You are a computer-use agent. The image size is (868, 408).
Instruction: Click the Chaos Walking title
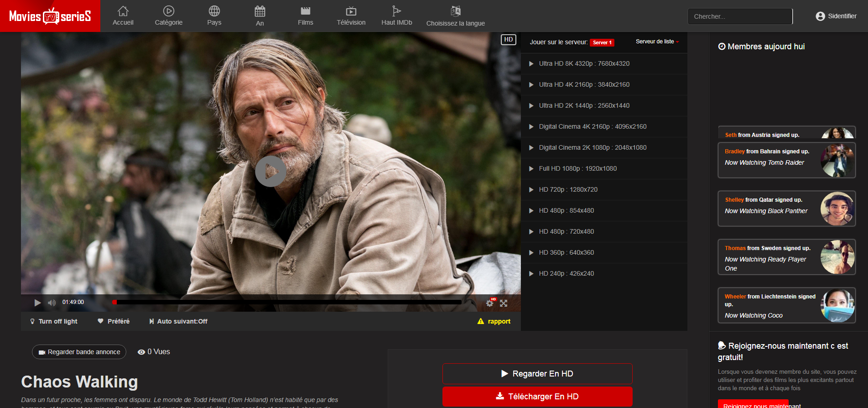tap(79, 382)
